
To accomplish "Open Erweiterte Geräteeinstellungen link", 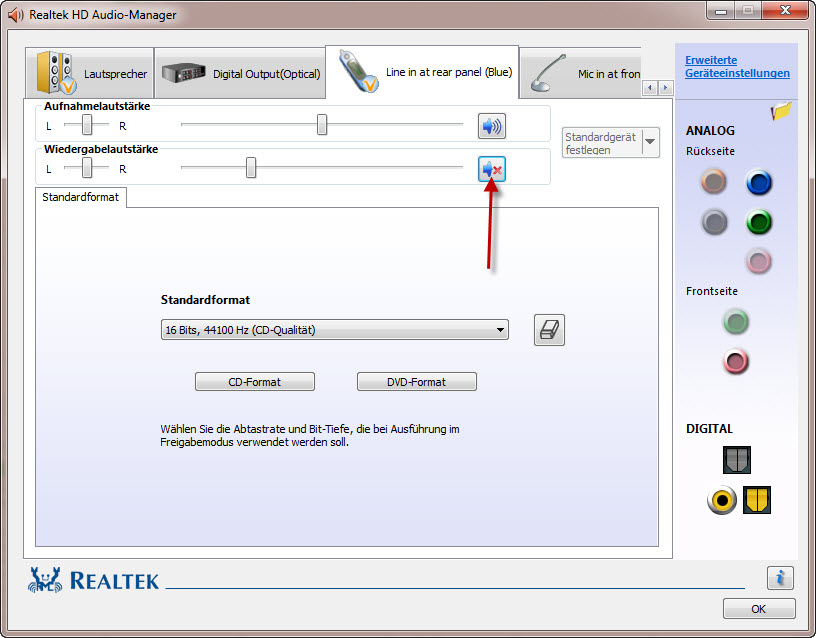I will click(x=737, y=67).
